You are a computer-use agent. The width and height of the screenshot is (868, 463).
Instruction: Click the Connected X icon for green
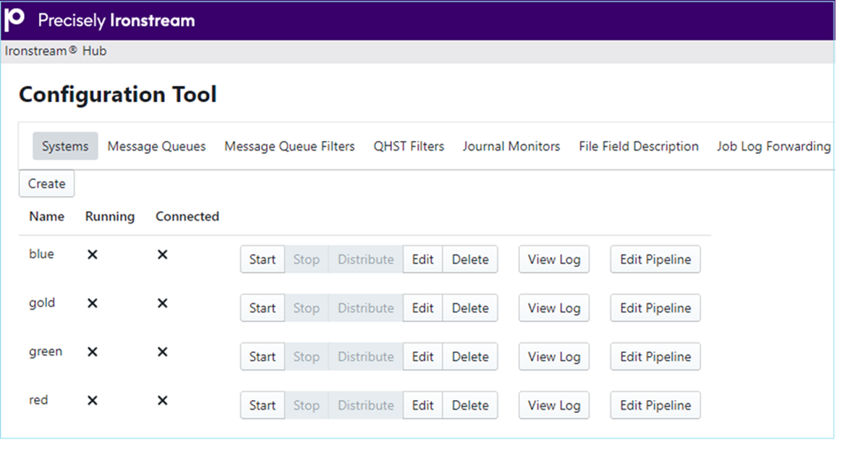pos(163,352)
